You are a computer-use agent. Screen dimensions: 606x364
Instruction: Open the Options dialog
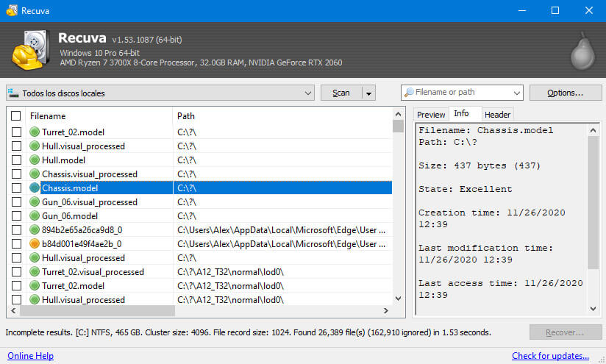pyautogui.click(x=566, y=93)
